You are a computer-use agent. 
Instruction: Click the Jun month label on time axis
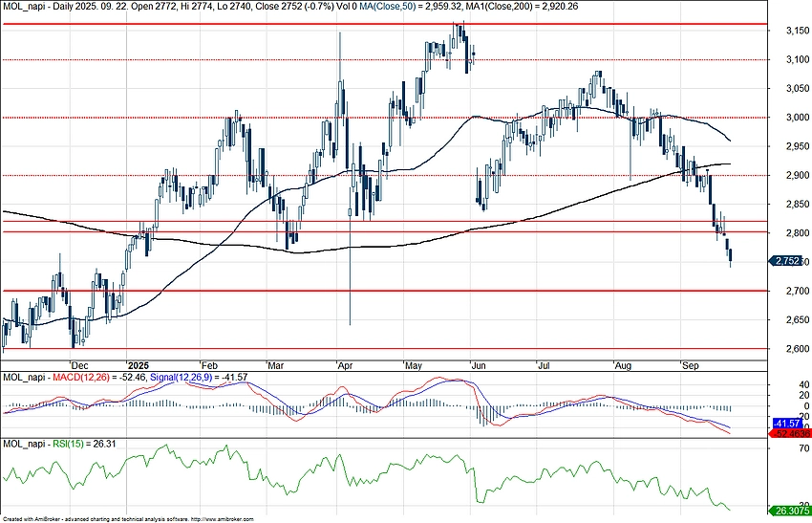[x=480, y=365]
